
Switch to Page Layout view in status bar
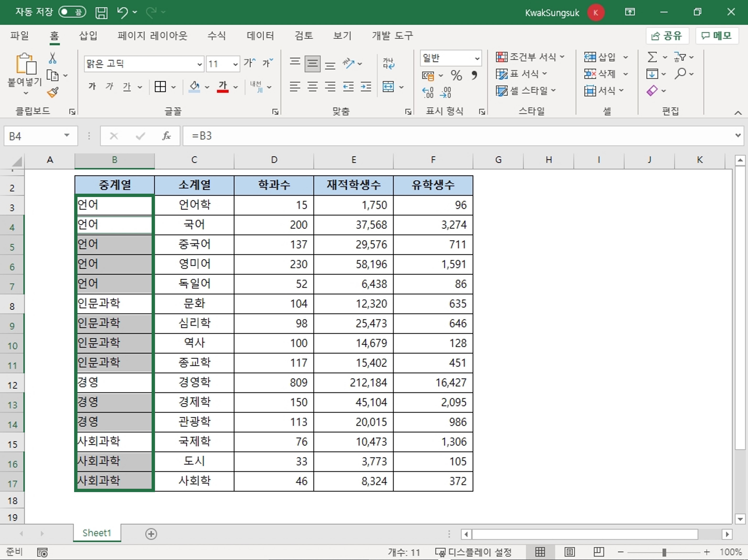pos(570,552)
